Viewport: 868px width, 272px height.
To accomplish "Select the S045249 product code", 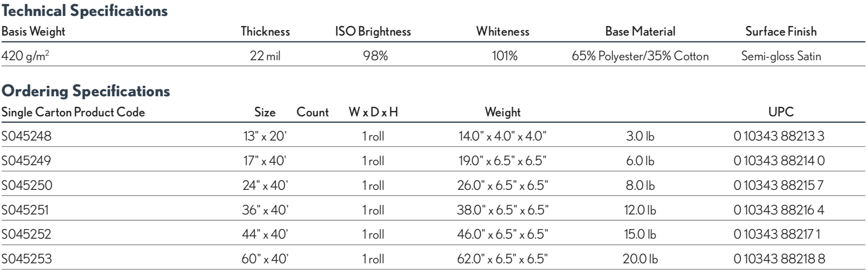I will 26,161.
